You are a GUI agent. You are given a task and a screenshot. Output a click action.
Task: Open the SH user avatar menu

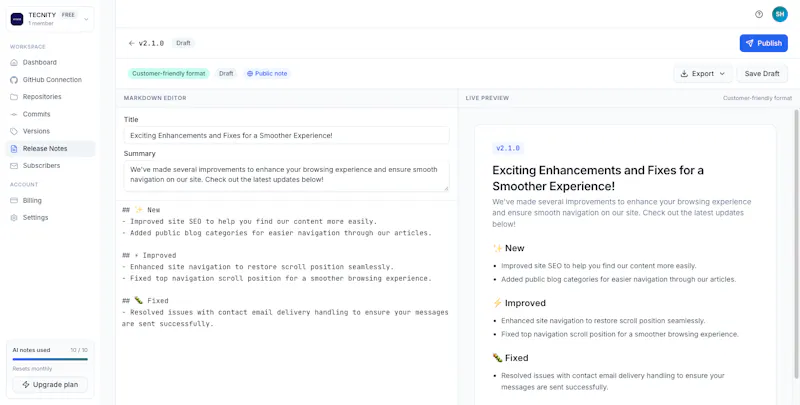click(780, 14)
